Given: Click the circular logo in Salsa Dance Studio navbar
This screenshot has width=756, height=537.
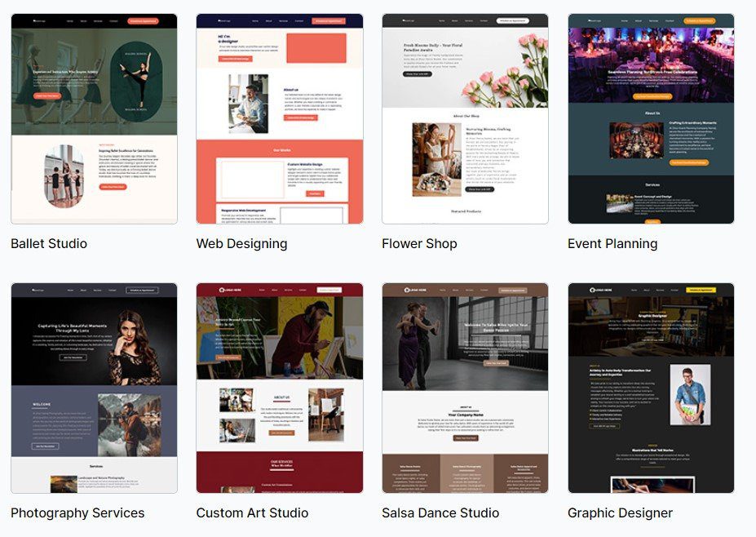Looking at the screenshot, I should [x=405, y=288].
